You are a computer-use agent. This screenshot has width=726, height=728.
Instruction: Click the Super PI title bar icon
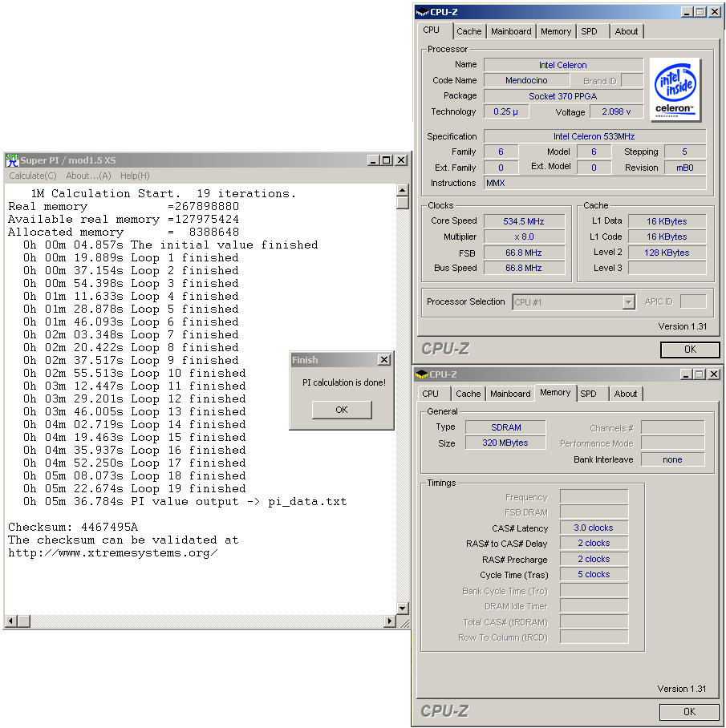point(12,160)
